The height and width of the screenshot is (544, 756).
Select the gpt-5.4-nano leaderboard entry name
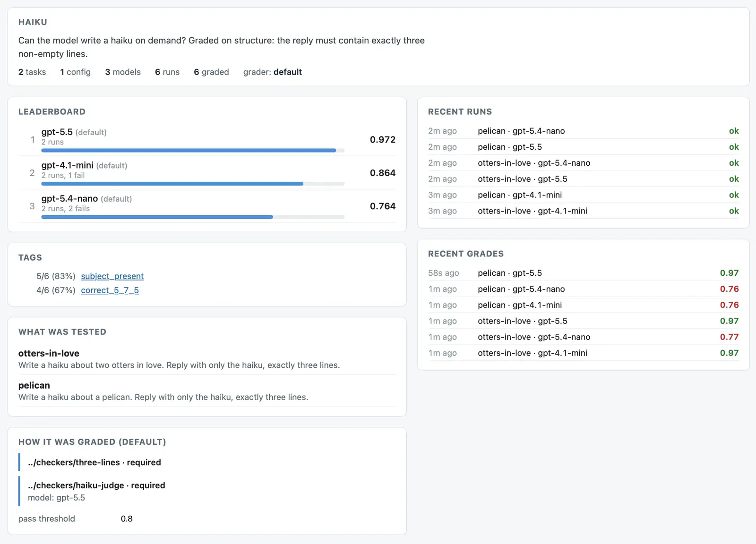[x=69, y=199]
